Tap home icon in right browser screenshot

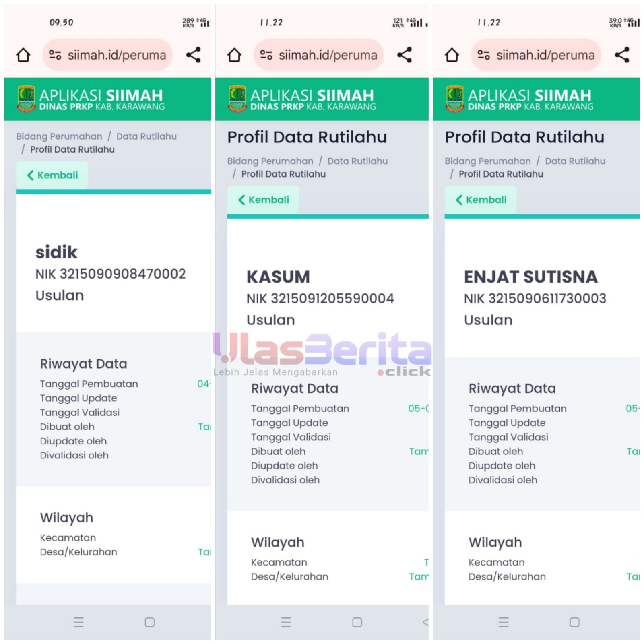click(x=452, y=55)
